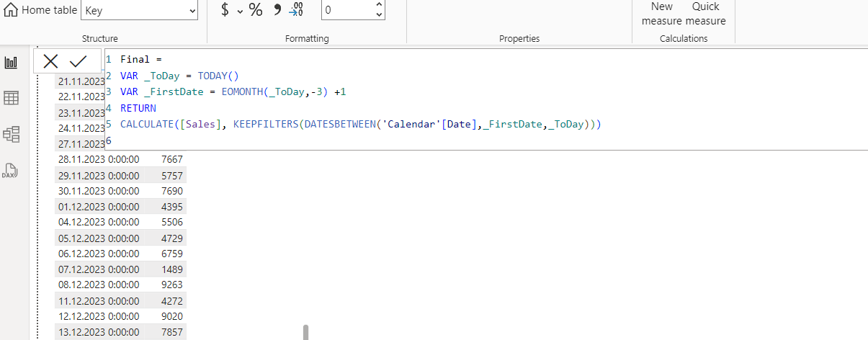The image size is (868, 340).
Task: Create a New measure
Action: [662, 14]
